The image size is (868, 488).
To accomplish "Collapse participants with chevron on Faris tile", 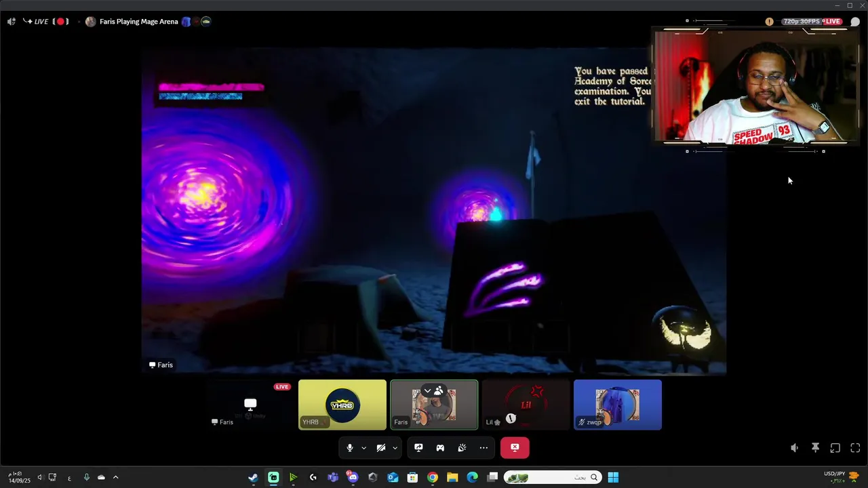I will (x=427, y=391).
